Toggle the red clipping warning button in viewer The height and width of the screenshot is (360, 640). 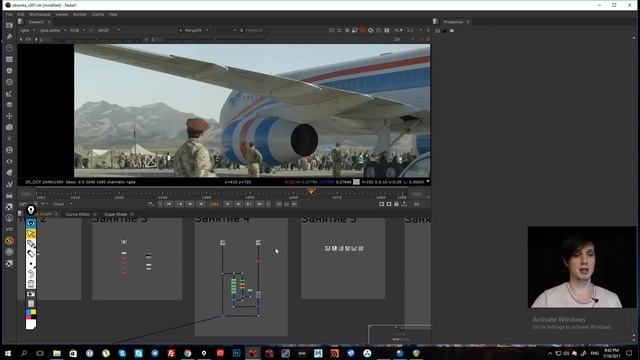click(x=362, y=30)
